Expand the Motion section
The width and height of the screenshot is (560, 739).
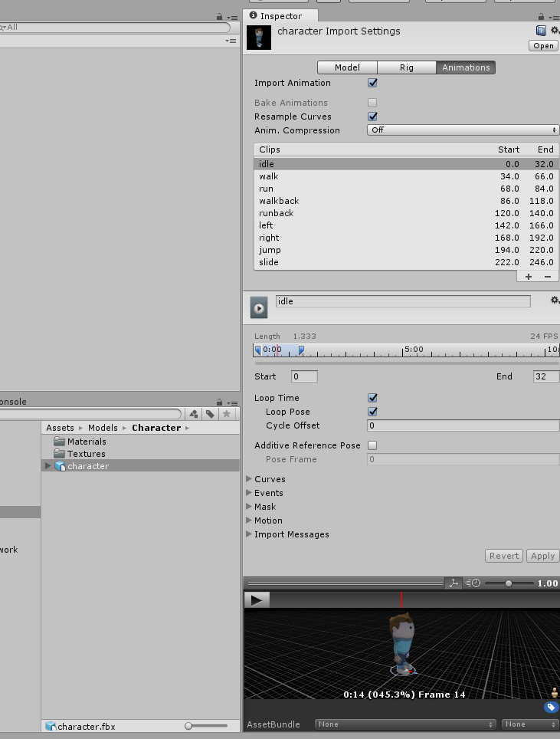click(249, 521)
